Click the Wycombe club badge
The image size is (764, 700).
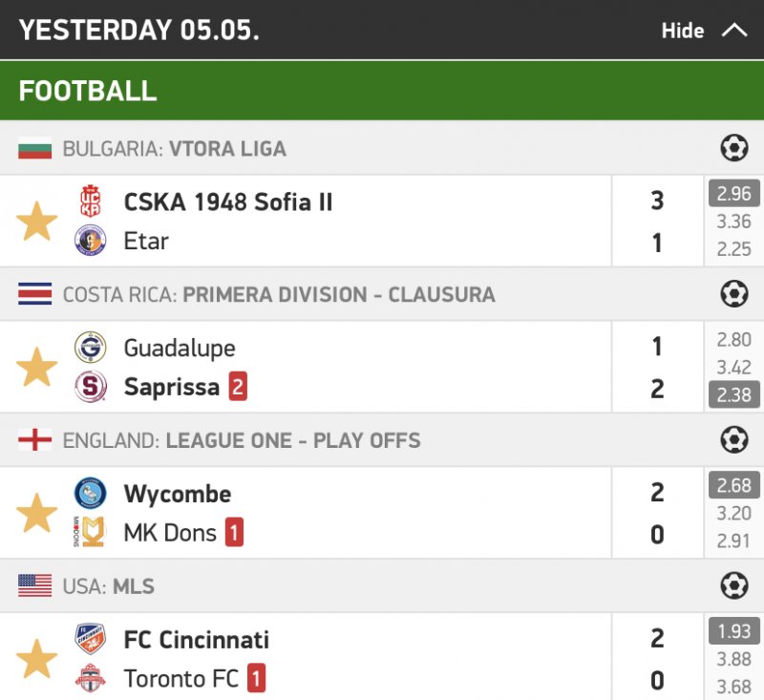pos(91,494)
